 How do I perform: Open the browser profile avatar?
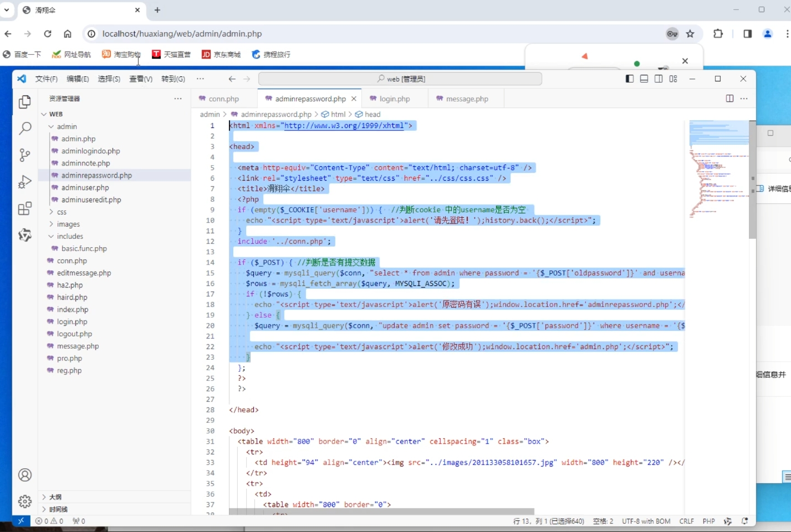pos(768,34)
